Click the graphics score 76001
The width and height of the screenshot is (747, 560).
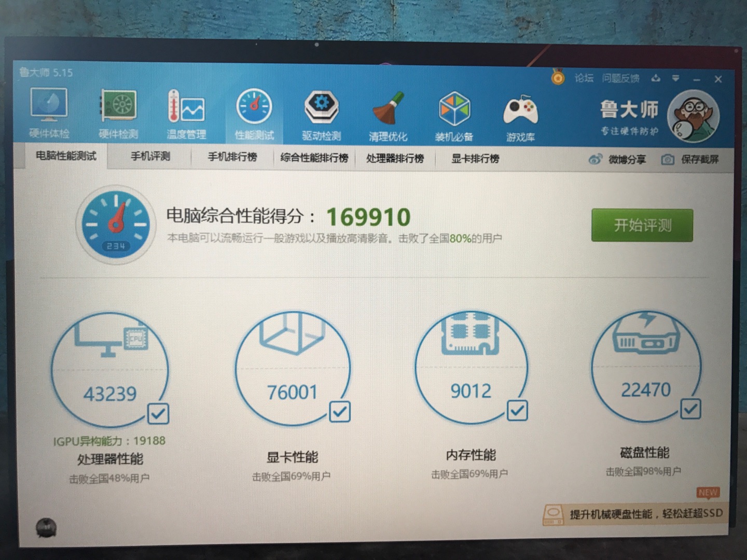(292, 393)
